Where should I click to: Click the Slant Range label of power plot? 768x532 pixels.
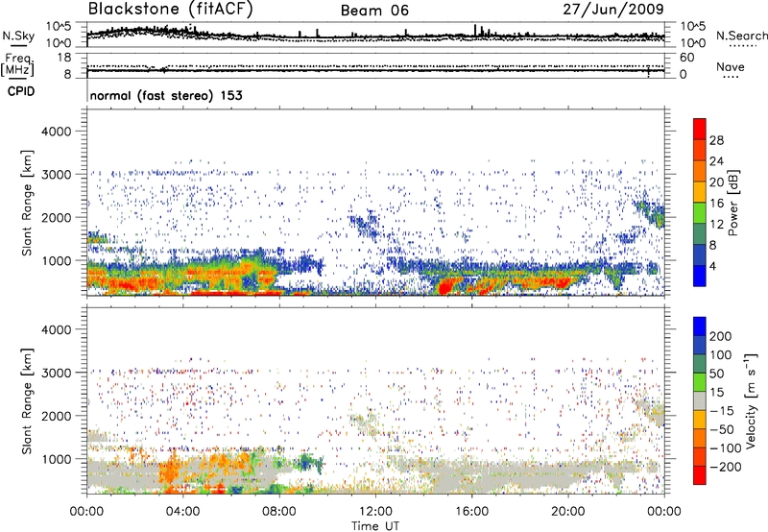tap(27, 203)
